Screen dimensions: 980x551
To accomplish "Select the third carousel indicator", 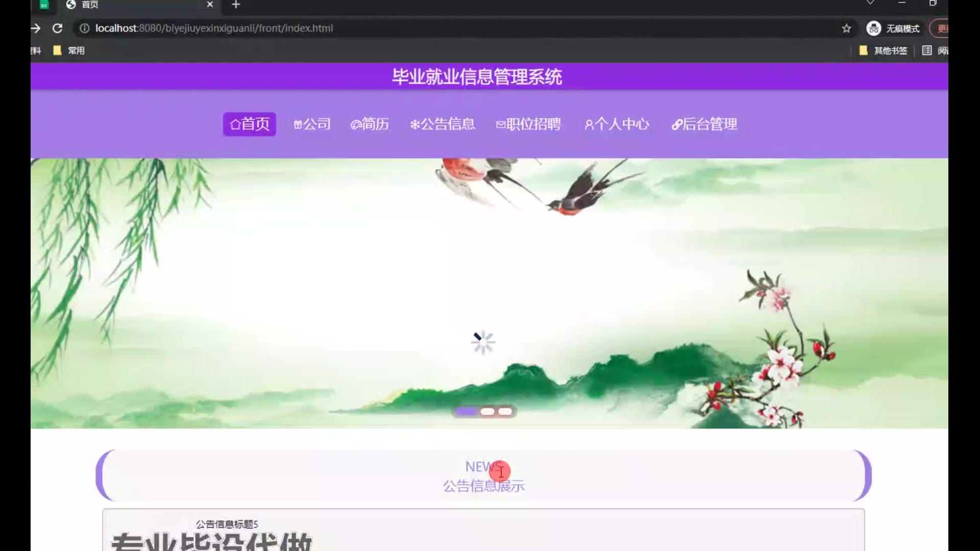I will pos(505,412).
